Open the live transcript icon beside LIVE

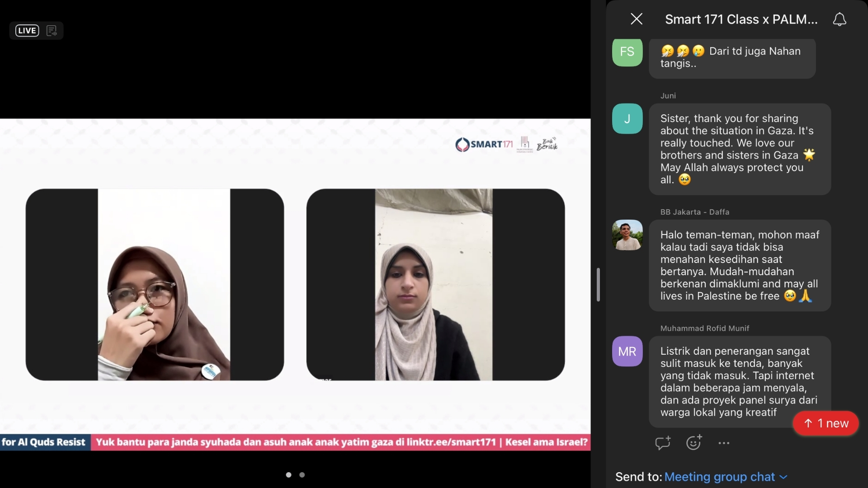click(52, 30)
